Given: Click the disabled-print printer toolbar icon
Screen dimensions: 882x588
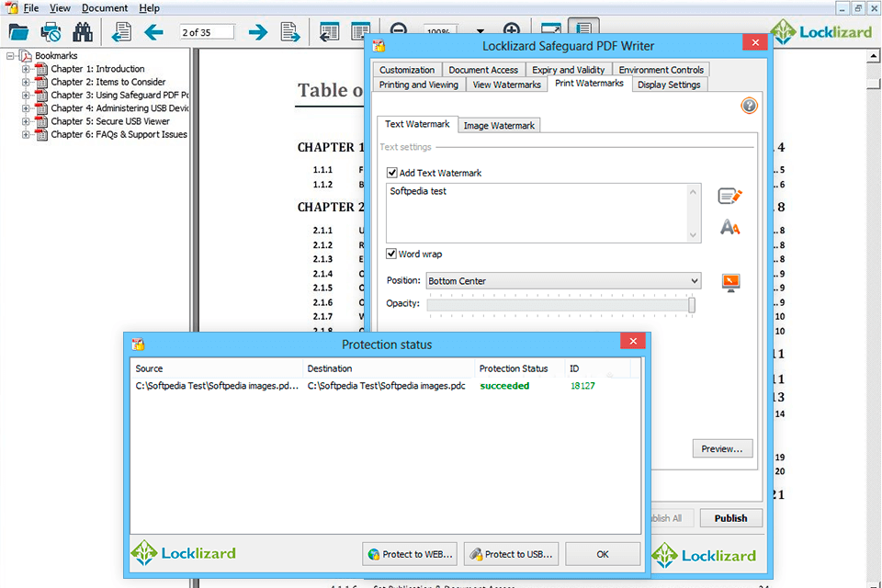Looking at the screenshot, I should [x=51, y=32].
